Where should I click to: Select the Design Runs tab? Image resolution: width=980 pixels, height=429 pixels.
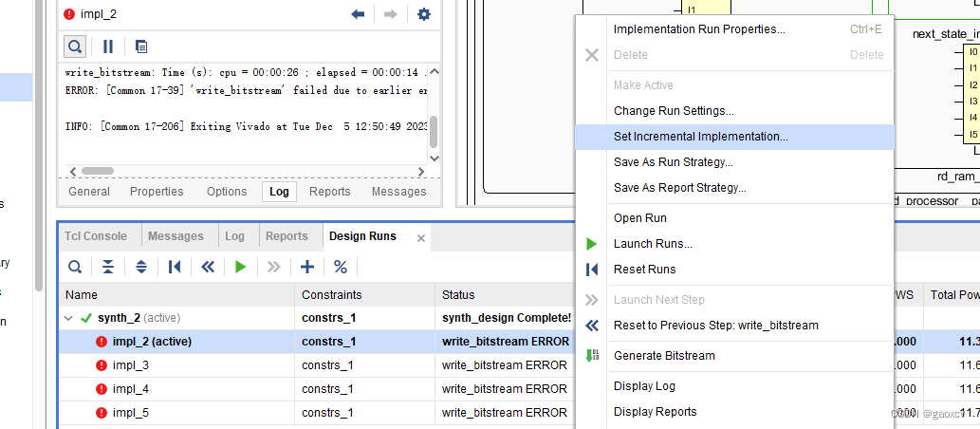pos(362,236)
